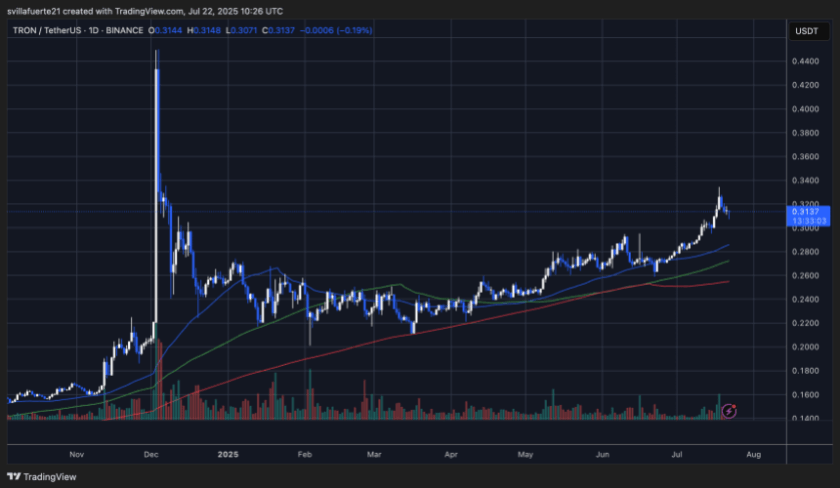Click the Aug label on time axis
This screenshot has width=840, height=488.
coord(753,453)
